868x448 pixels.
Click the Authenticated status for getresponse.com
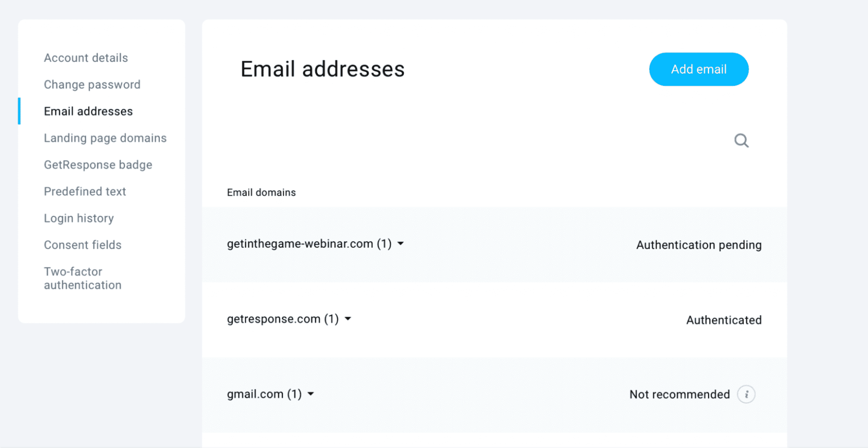tap(723, 320)
